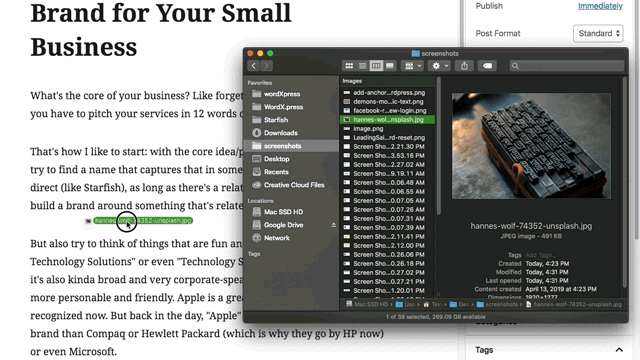
Task: Switch Finder to icon view
Action: (x=349, y=66)
